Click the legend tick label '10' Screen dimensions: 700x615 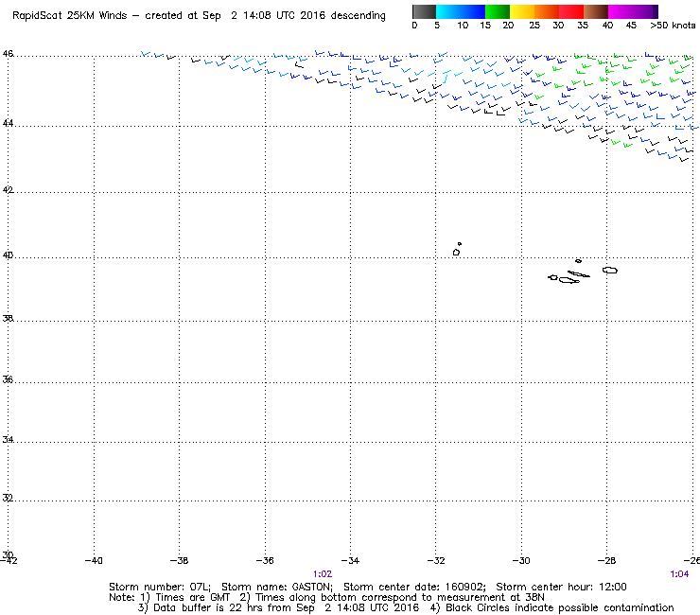(x=463, y=26)
